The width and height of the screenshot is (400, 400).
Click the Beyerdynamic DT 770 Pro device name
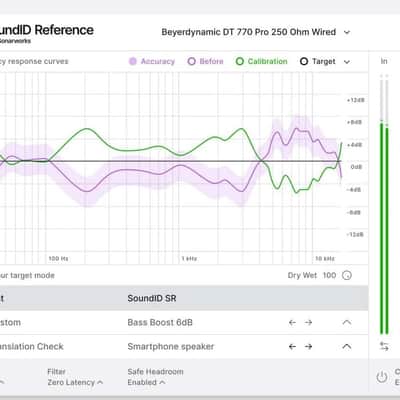coord(249,32)
